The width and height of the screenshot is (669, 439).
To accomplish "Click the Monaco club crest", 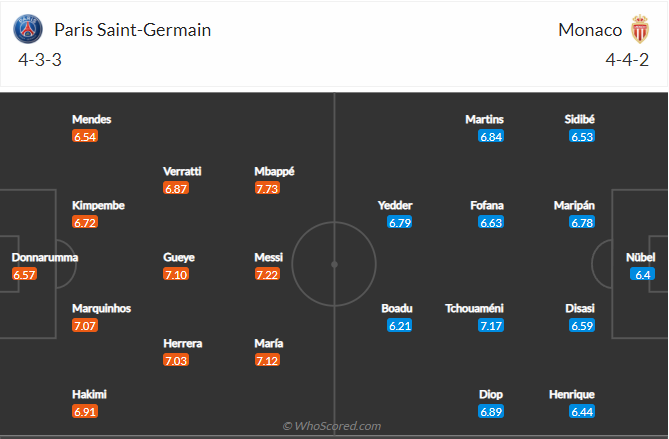I will pos(639,29).
